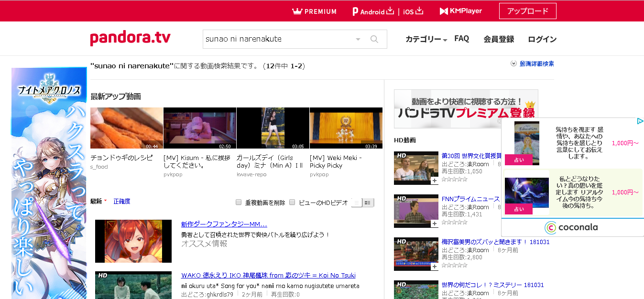Screen dimensions: 644x299
Task: Click the pvkpop uploader under Kisum video
Action: (173, 174)
